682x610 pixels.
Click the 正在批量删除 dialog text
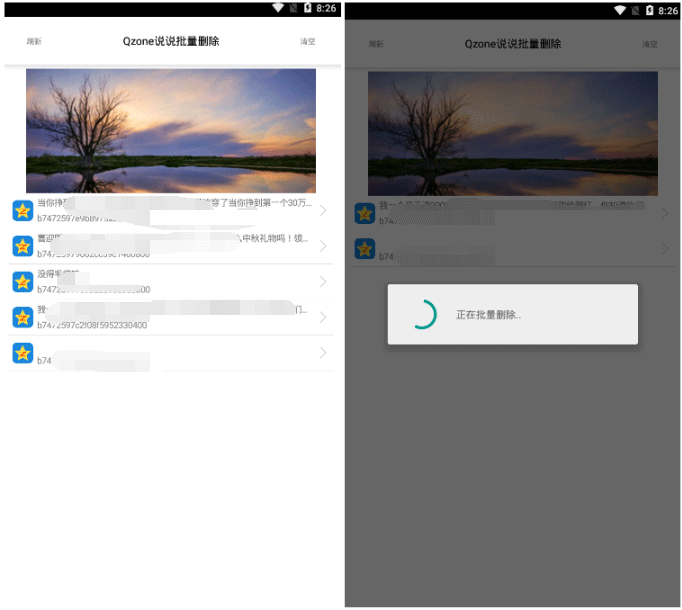pos(488,314)
